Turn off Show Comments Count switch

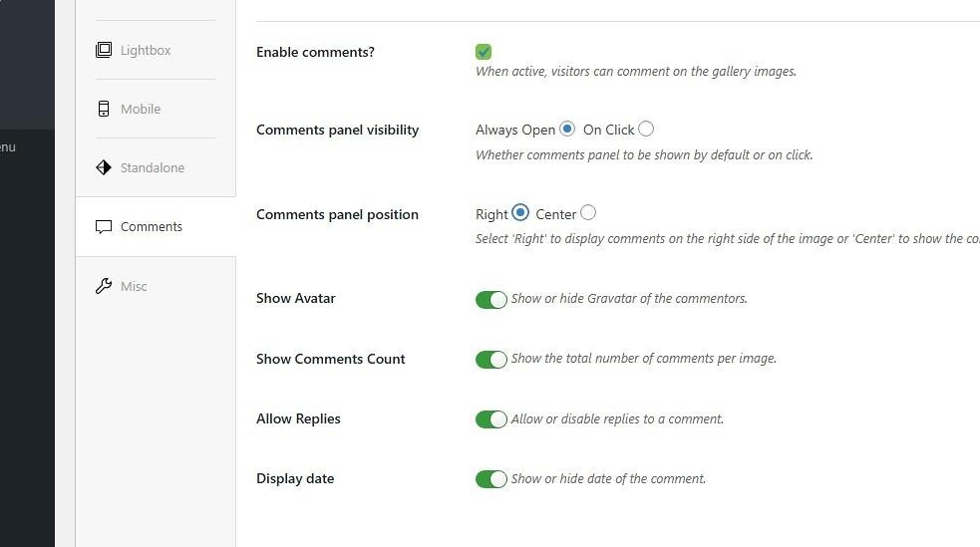point(491,360)
